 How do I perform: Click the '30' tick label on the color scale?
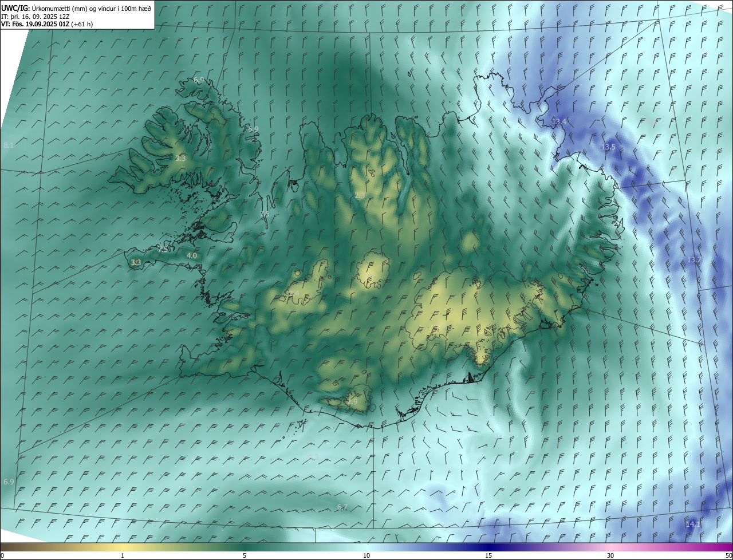(610, 555)
